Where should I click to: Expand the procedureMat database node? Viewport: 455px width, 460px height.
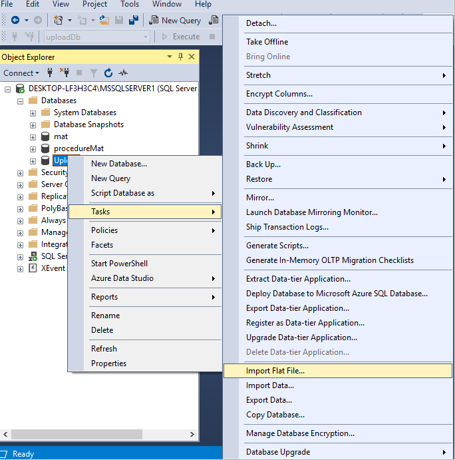pos(33,149)
